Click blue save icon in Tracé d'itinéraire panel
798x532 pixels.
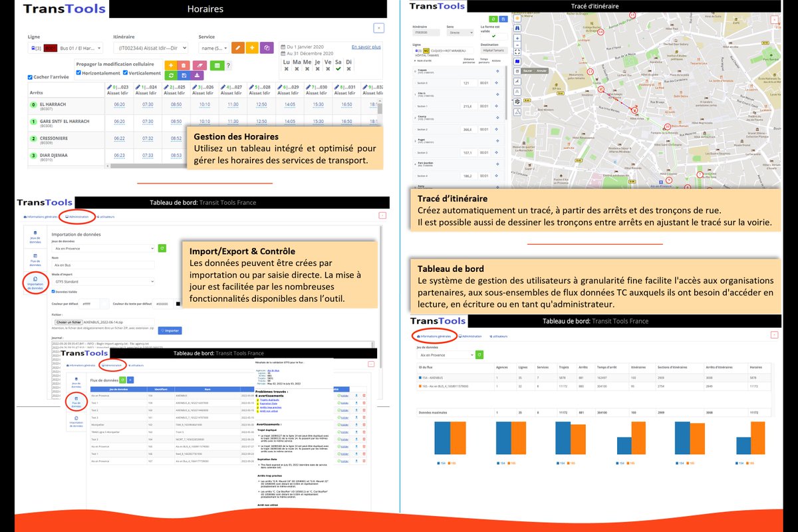click(502, 20)
